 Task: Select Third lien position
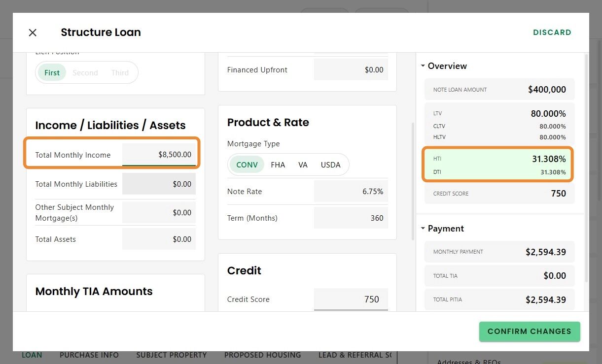coord(120,73)
